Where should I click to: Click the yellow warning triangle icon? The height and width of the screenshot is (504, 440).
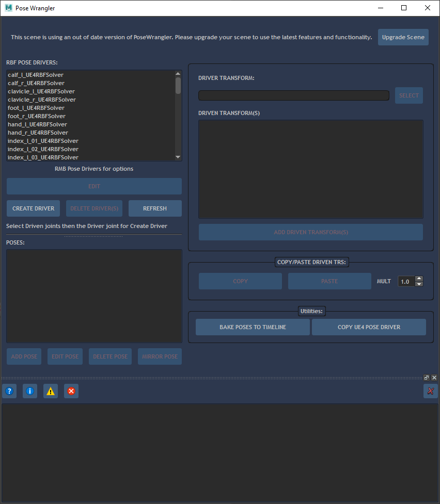click(x=50, y=391)
